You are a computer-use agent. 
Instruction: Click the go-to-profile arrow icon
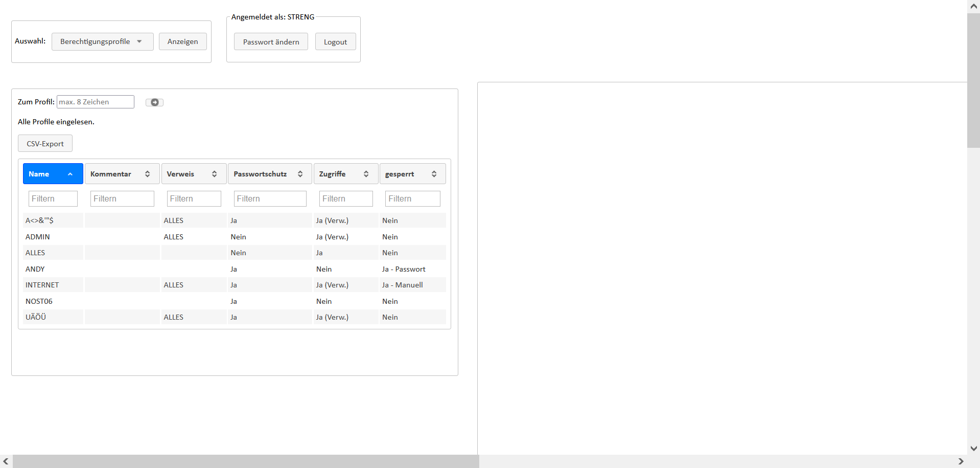154,102
